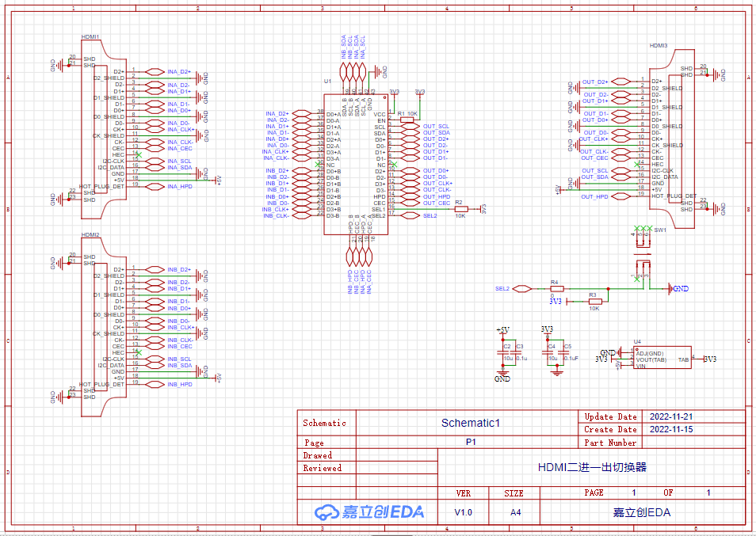Click the 3V3 output label right of U4
The width and height of the screenshot is (756, 536).
[710, 359]
